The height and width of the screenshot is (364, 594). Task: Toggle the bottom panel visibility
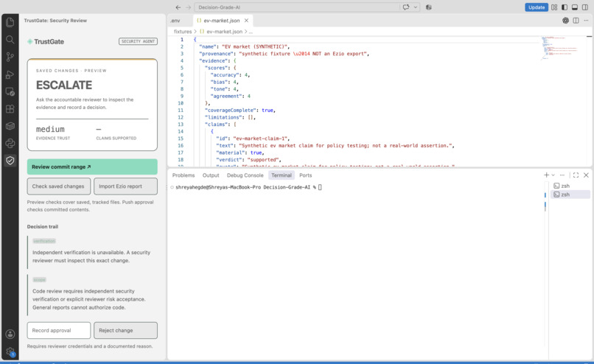pyautogui.click(x=575, y=7)
